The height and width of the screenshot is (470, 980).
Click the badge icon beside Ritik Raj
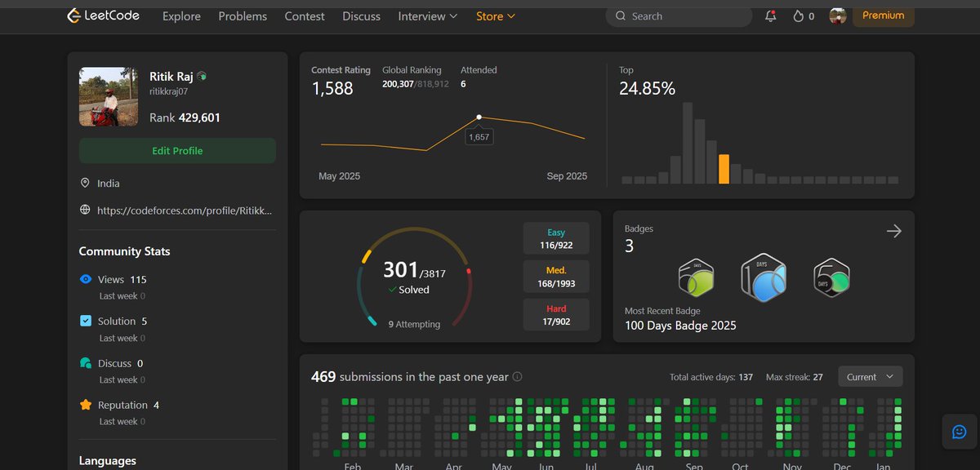coord(202,76)
